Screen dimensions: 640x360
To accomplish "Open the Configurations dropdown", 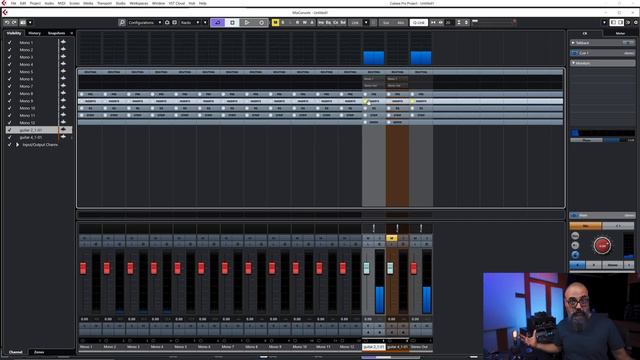I will pos(144,22).
